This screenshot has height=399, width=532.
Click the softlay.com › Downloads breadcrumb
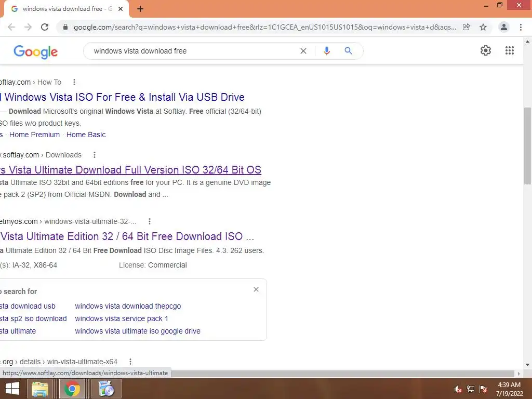[41, 155]
